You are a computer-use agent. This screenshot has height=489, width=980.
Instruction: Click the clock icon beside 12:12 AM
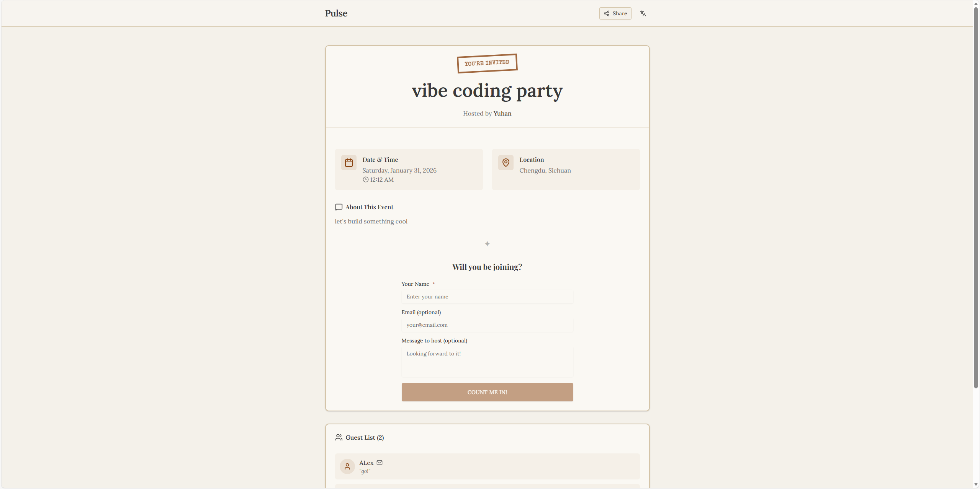pyautogui.click(x=365, y=180)
